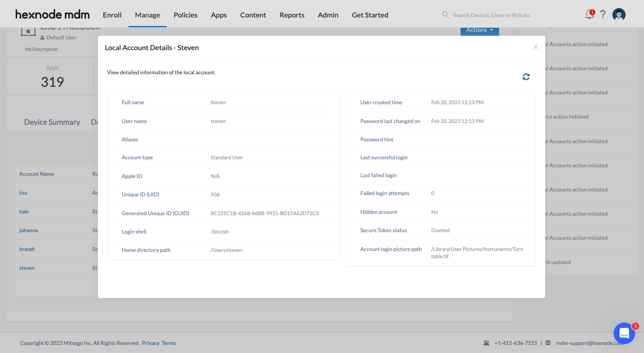The image size is (644, 353).
Task: Open the Enroll menu
Action: click(112, 15)
